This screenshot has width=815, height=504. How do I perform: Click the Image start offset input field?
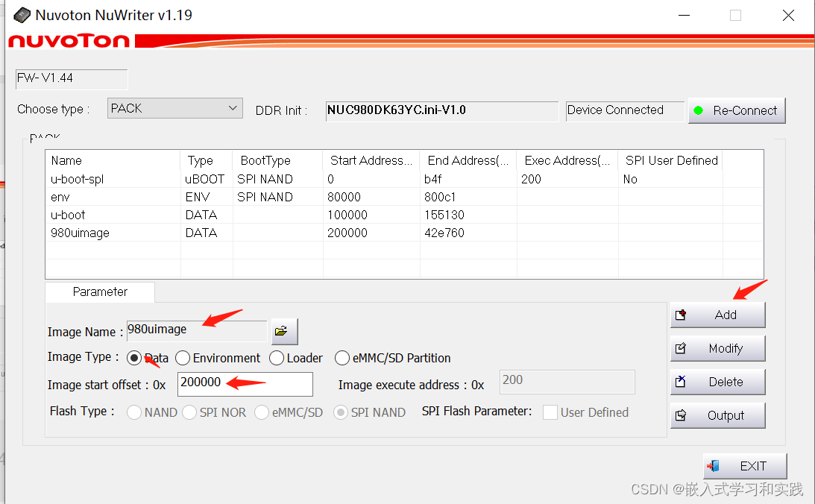[x=245, y=384]
